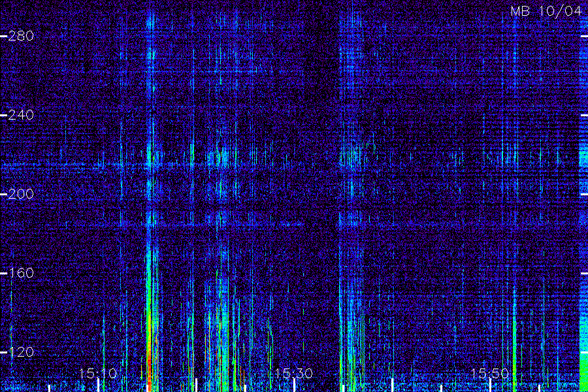Click the 15:50 time label
Viewport: 588px width, 392px height.
coord(490,373)
